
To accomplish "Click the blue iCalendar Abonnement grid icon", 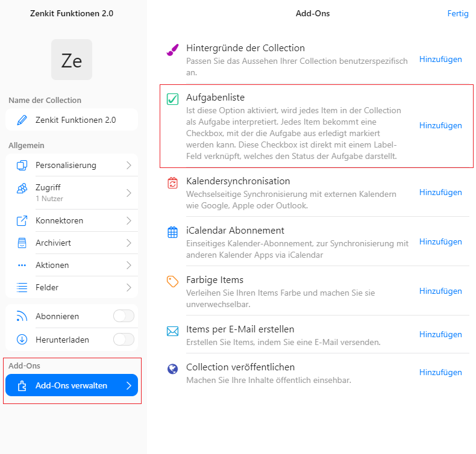I will click(x=172, y=232).
